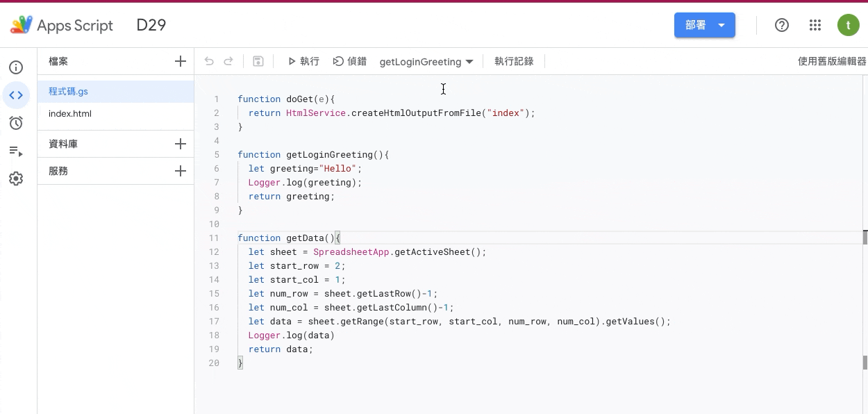Open the Overview info icon in sidebar
The image size is (868, 414).
(x=16, y=67)
